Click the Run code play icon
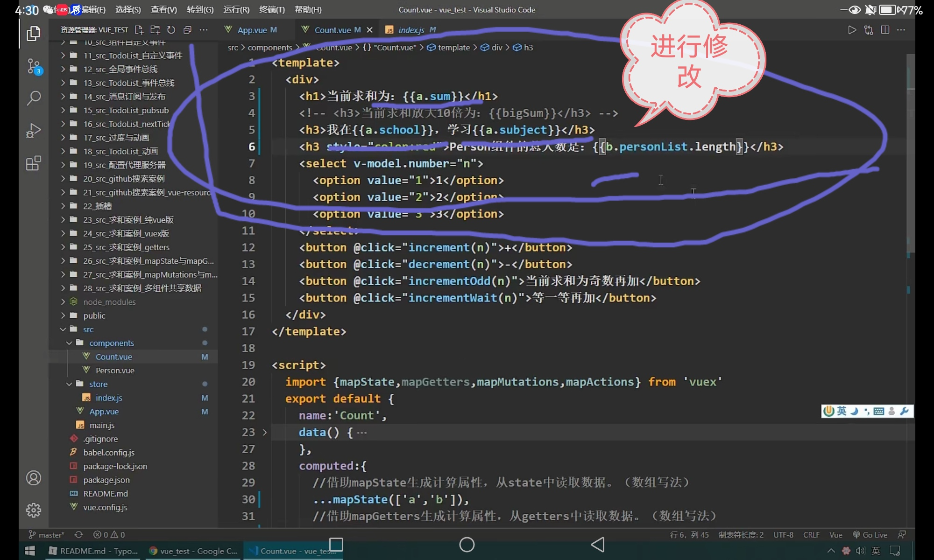Screen dimensions: 934x560 click(x=852, y=30)
